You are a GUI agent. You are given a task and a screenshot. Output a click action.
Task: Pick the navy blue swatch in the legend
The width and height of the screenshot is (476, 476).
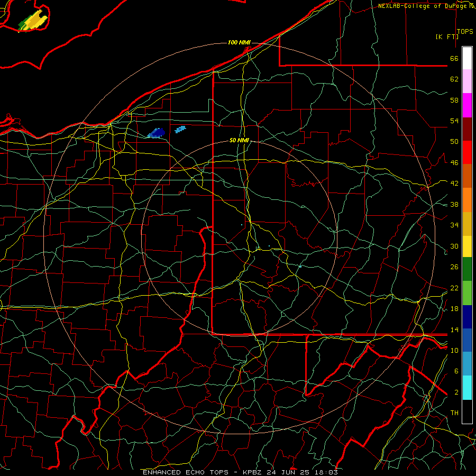(x=467, y=317)
